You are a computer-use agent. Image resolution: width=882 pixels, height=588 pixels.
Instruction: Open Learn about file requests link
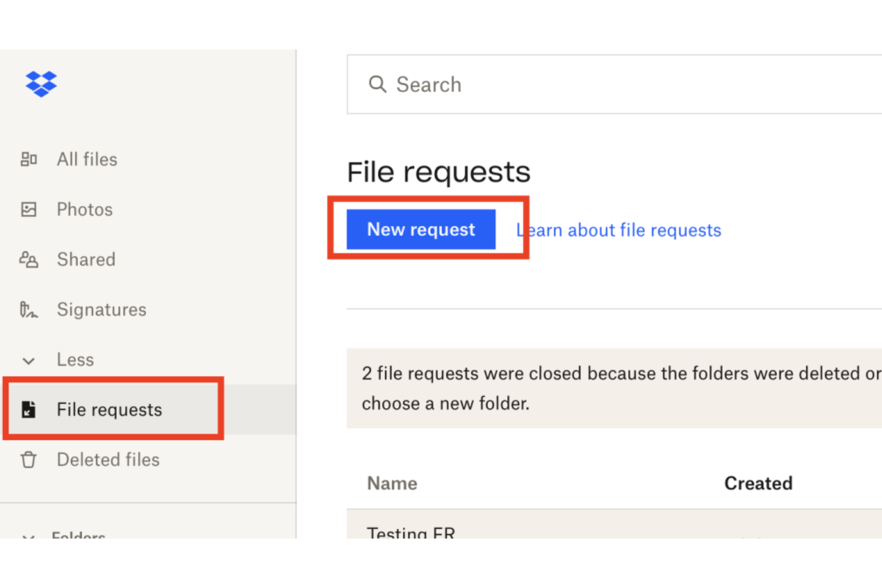[x=618, y=230]
